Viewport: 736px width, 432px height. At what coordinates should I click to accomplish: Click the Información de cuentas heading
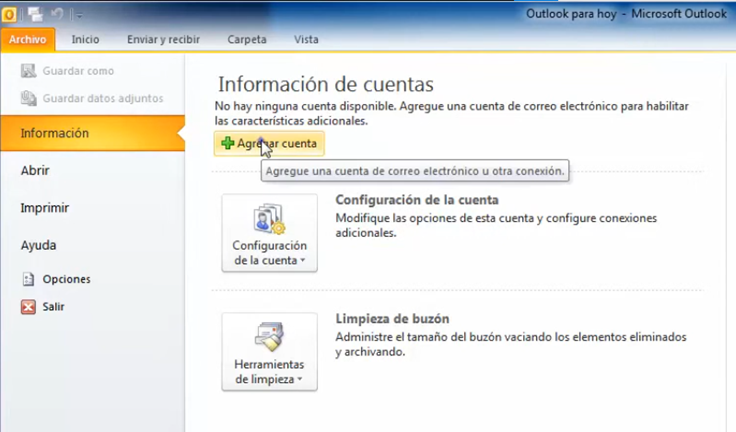[x=326, y=85]
